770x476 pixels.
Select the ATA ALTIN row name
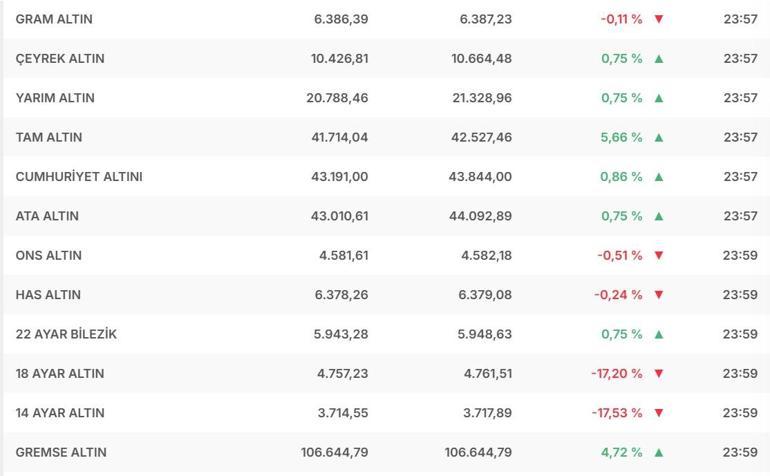(x=47, y=216)
